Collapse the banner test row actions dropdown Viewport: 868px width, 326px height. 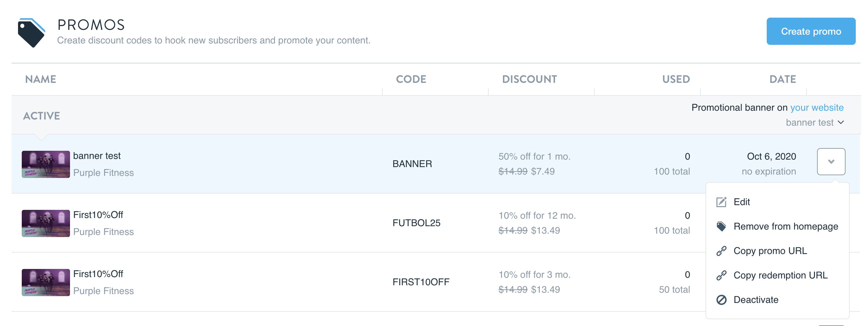(x=831, y=162)
